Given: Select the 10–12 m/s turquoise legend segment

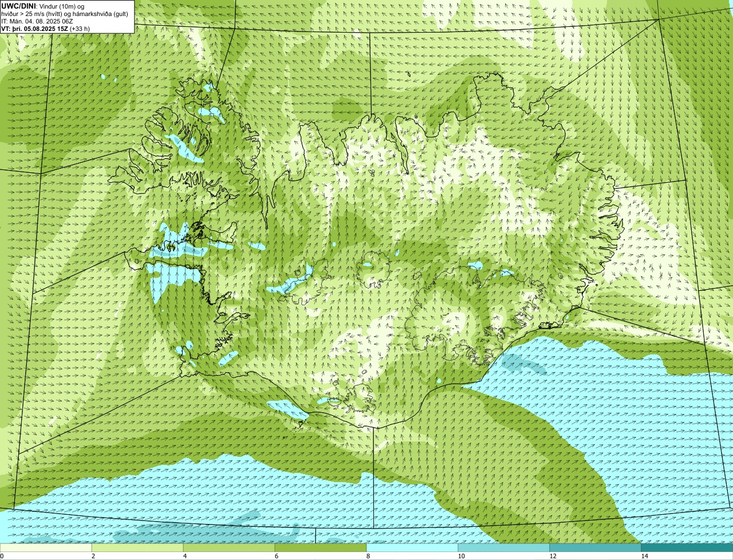Looking at the screenshot, I should [504, 547].
